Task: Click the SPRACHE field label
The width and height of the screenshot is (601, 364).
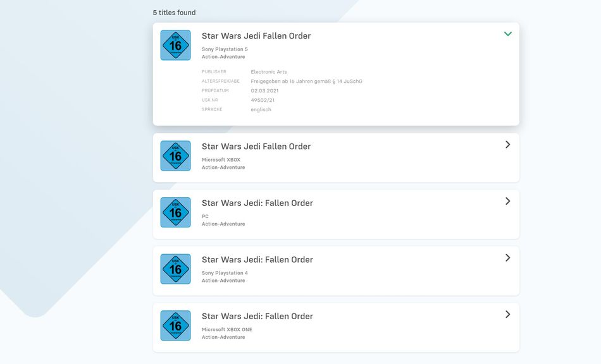Action: click(212, 109)
